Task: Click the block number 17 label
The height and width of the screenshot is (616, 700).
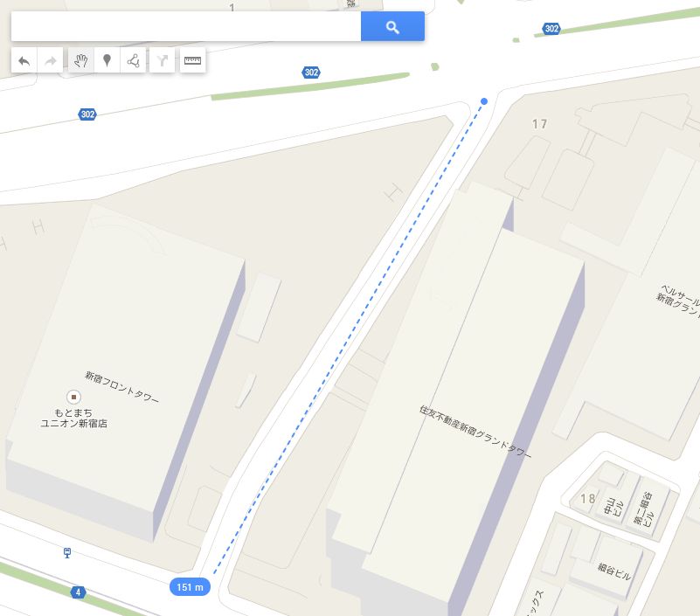Action: pos(540,124)
